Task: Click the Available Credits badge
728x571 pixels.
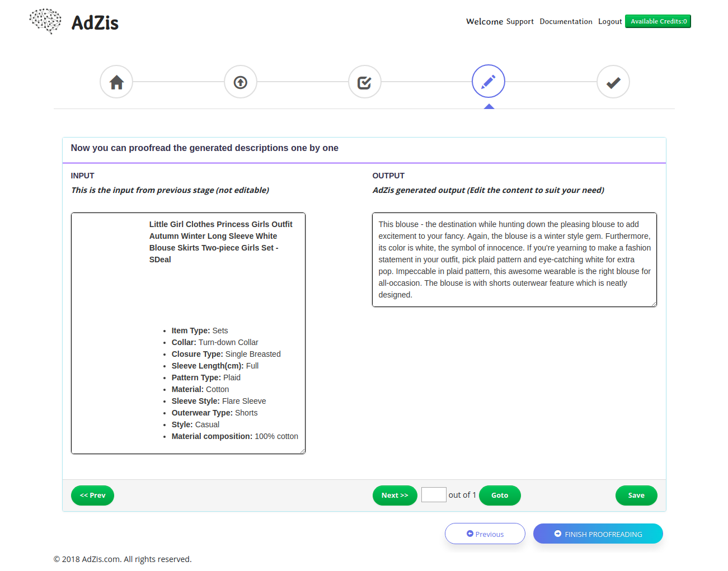Action: click(658, 21)
